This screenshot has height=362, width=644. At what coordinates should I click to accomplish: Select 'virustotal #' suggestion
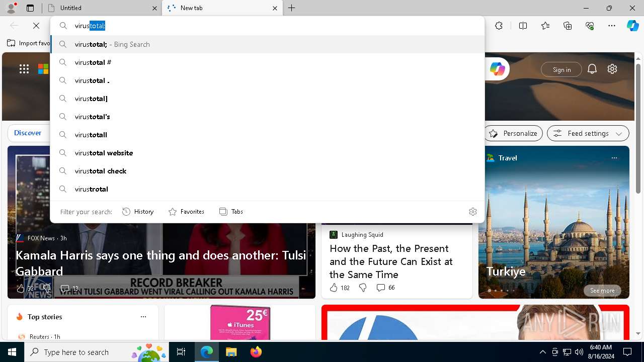coord(267,62)
